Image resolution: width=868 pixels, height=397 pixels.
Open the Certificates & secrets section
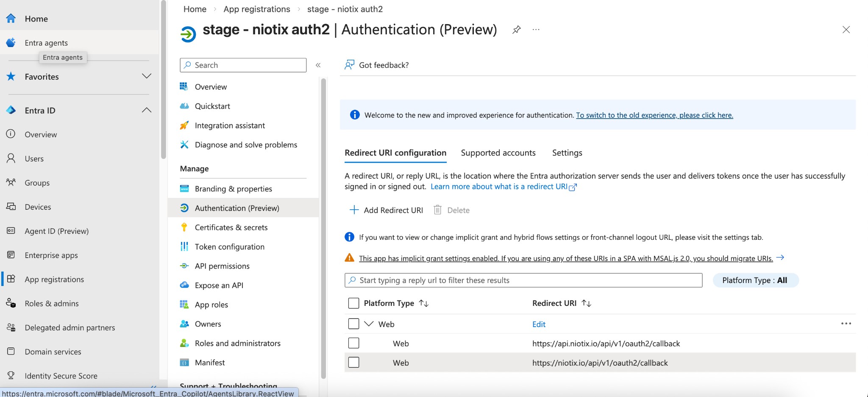[x=231, y=227]
